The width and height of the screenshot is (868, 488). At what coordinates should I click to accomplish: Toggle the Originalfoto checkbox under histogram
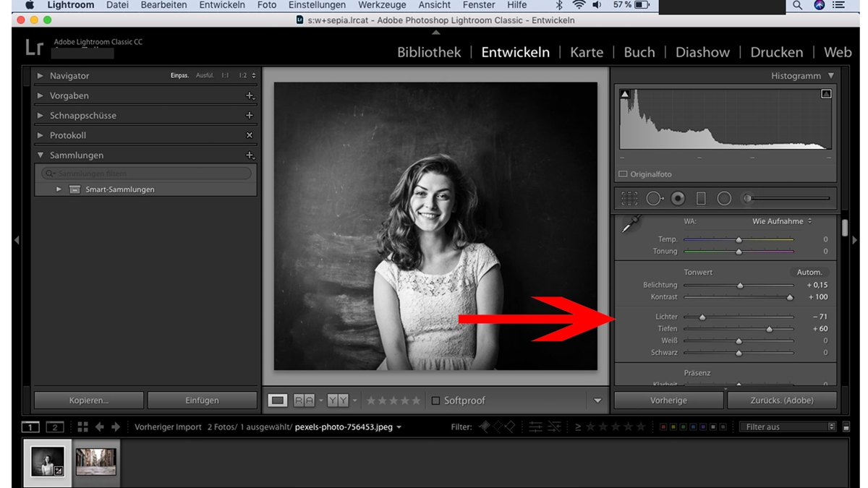tap(623, 174)
